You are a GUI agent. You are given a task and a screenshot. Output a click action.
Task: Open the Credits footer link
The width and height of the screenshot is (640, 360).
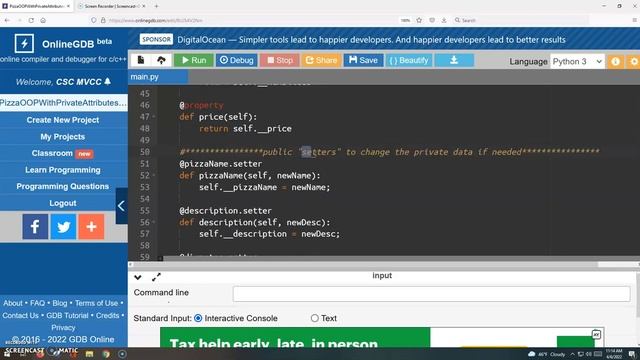107,316
